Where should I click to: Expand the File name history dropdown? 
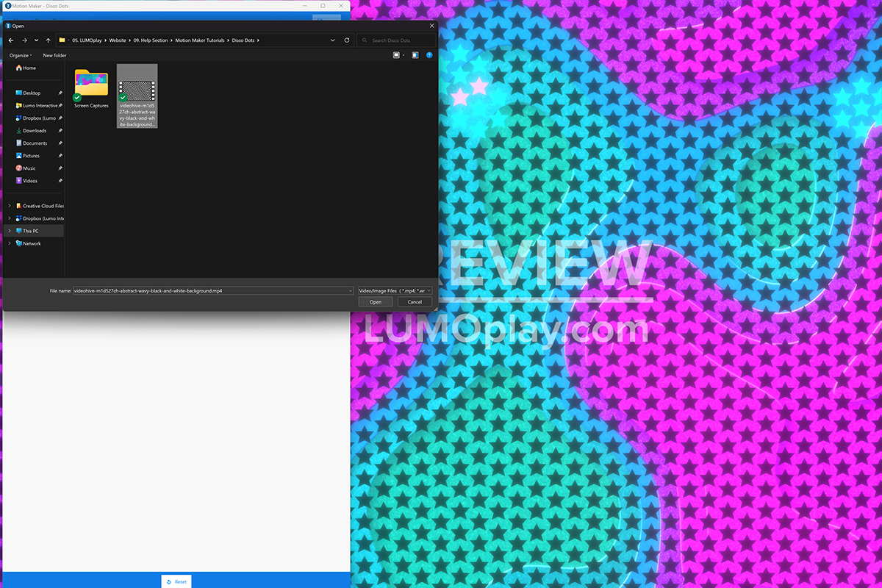coord(351,290)
